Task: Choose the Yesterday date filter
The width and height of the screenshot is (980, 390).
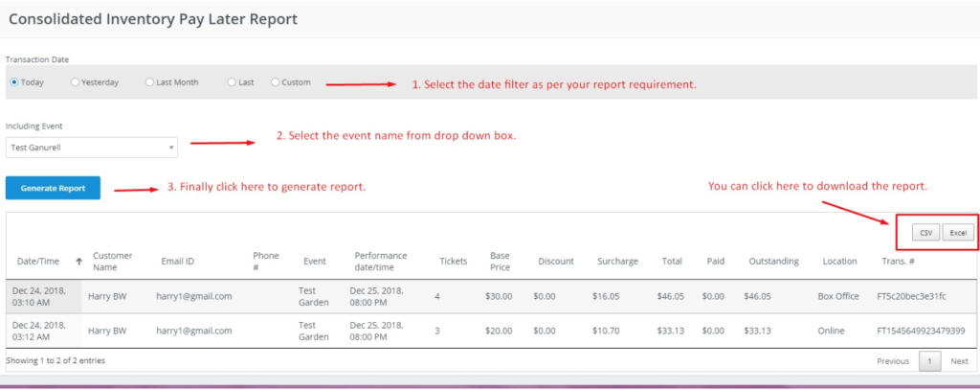Action: coord(76,82)
